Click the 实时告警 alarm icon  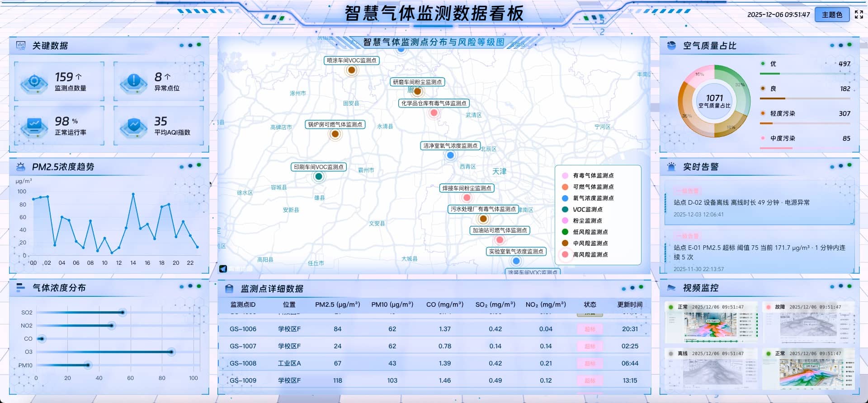672,167
